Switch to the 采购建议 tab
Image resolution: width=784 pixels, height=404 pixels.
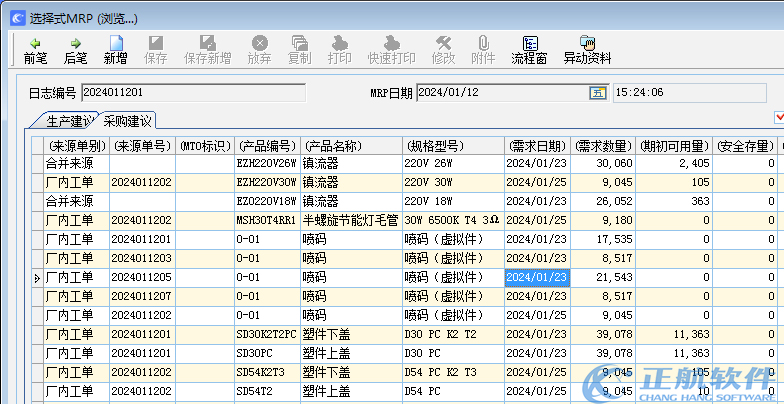coord(128,122)
